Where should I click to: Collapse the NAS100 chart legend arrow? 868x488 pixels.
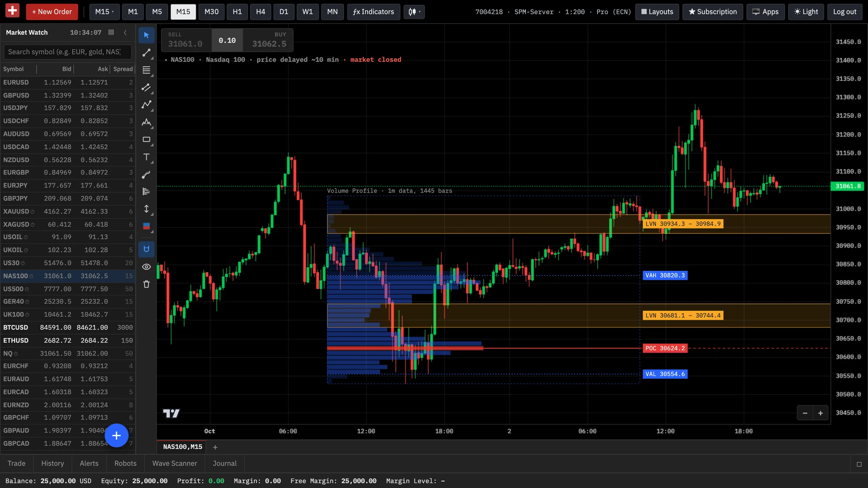click(166, 60)
